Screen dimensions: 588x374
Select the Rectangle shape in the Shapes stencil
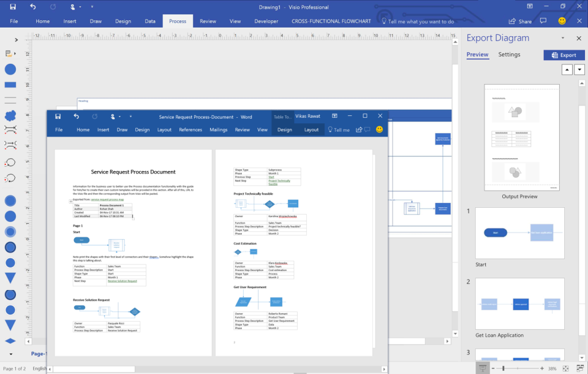click(x=10, y=84)
